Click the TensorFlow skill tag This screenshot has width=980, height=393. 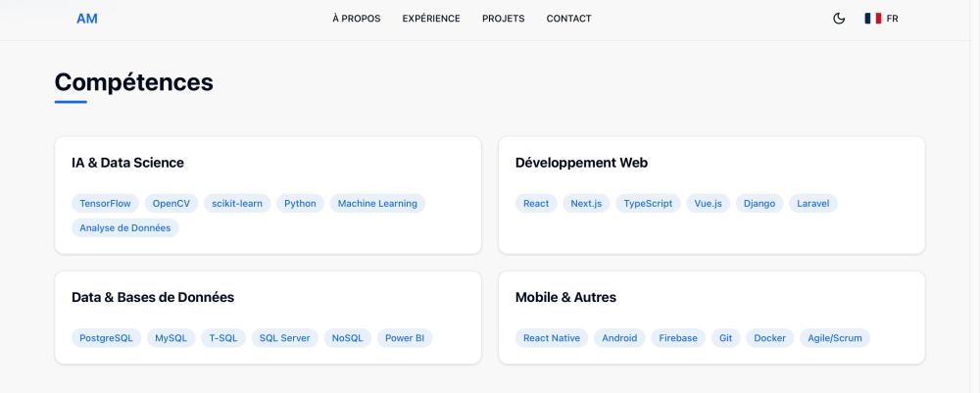105,204
